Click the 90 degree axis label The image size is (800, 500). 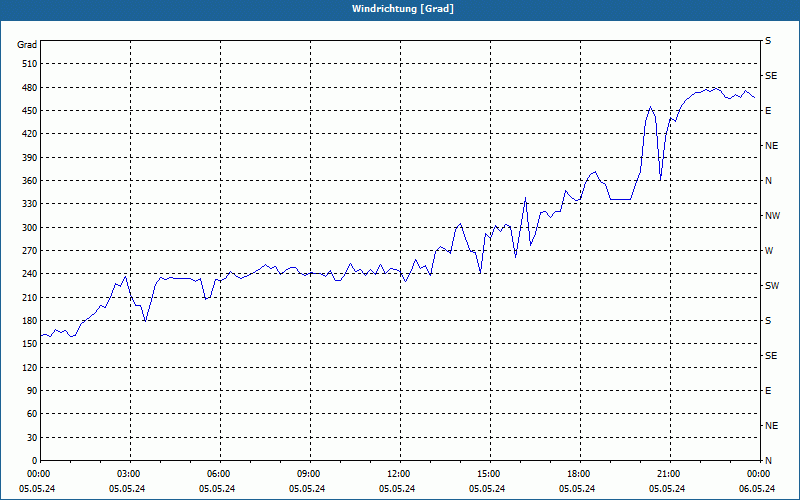pyautogui.click(x=32, y=391)
